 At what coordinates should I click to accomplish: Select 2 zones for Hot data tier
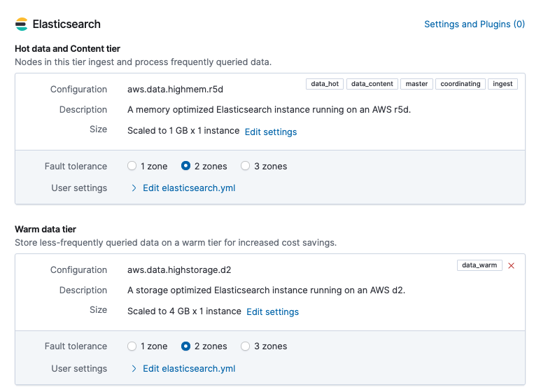[185, 167]
